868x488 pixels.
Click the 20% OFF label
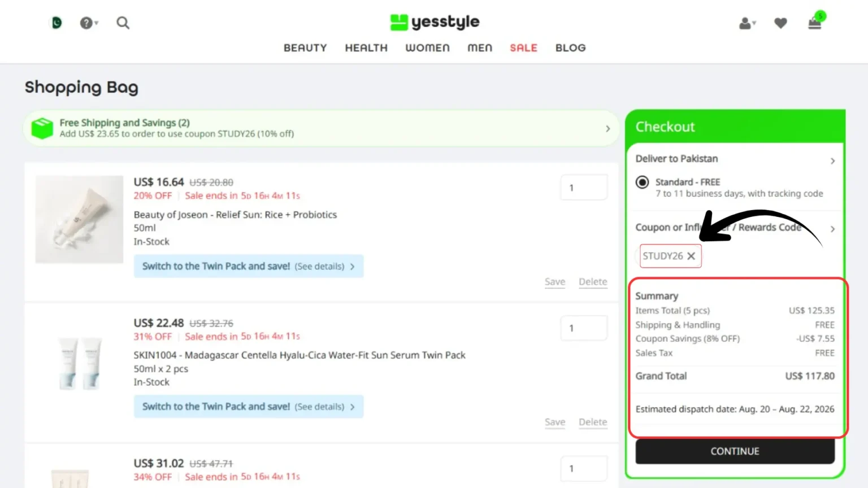click(x=153, y=196)
